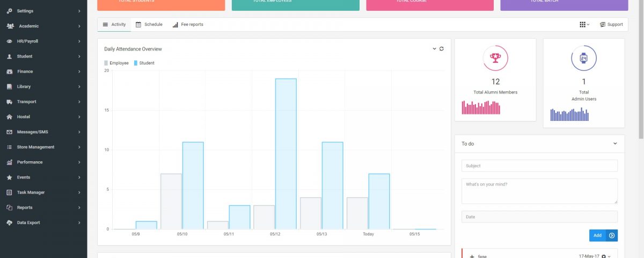Click the Data Export cloud icon
Viewport: 644px width, 258px height.
click(10, 223)
